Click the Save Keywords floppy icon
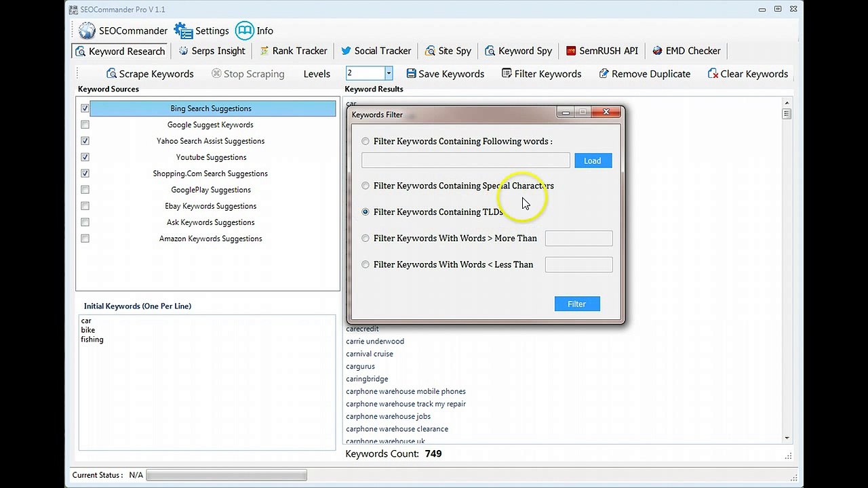 (411, 73)
